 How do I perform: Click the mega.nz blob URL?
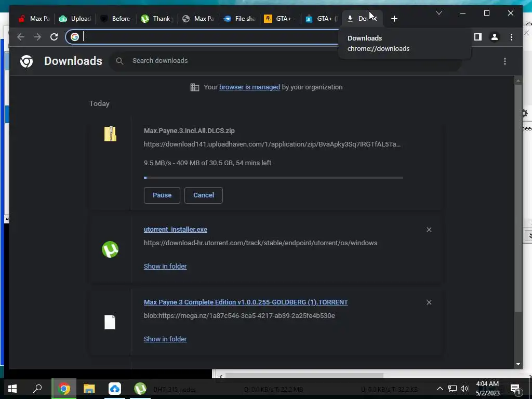click(239, 315)
